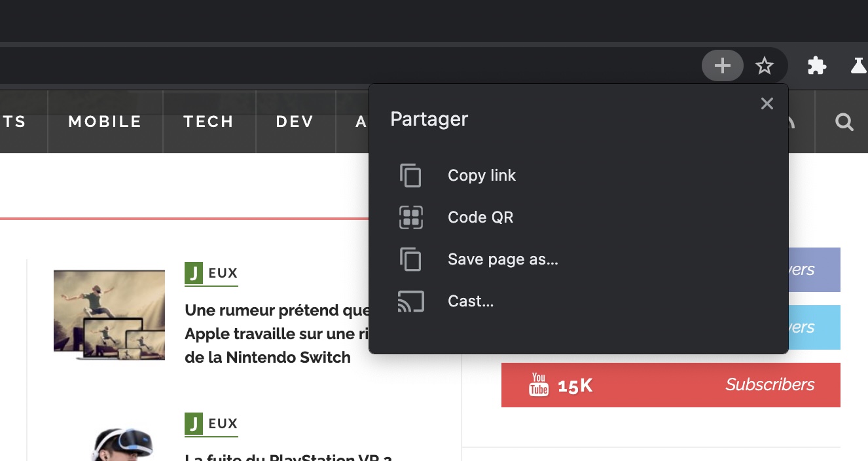Click the JEUX tag above Apple article

pos(211,273)
